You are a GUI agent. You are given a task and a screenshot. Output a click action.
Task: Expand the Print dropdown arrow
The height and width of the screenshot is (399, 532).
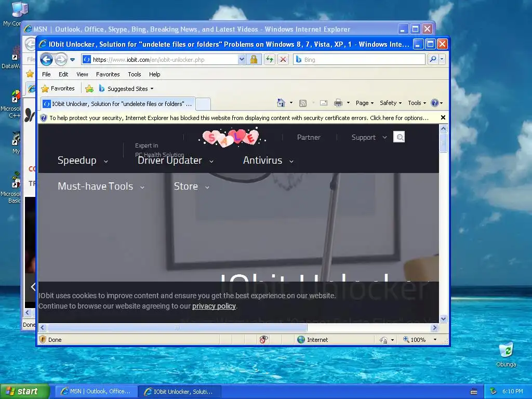[x=348, y=103]
